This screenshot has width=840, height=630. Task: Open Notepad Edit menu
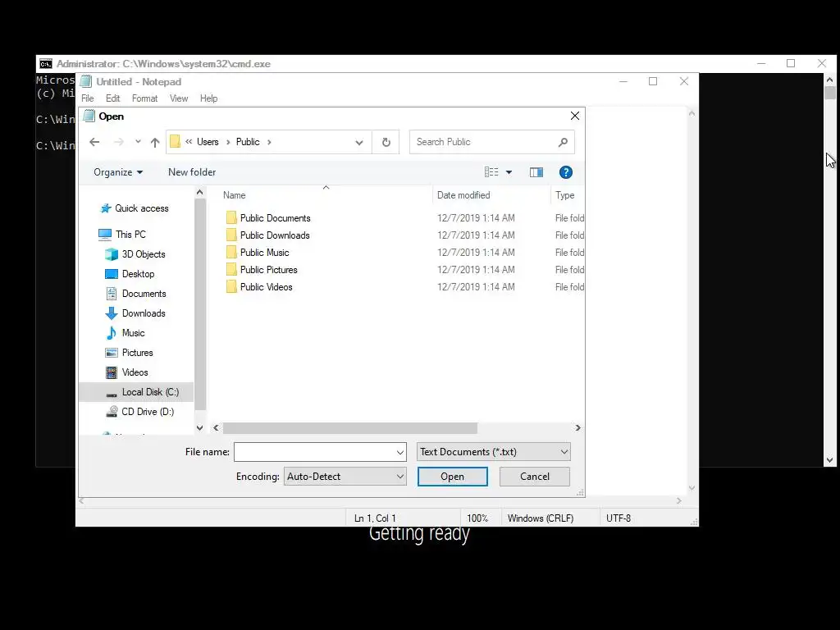coord(112,98)
